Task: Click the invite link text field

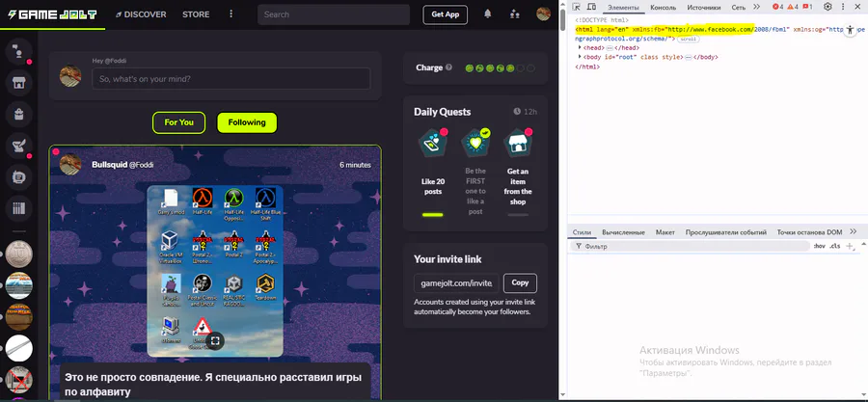Action: pos(457,283)
